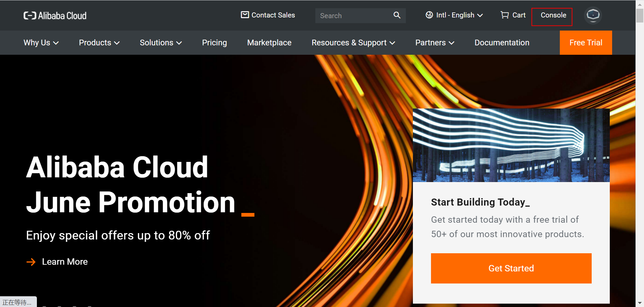Click the forest light-trail image
This screenshot has height=307, width=644.
511,145
